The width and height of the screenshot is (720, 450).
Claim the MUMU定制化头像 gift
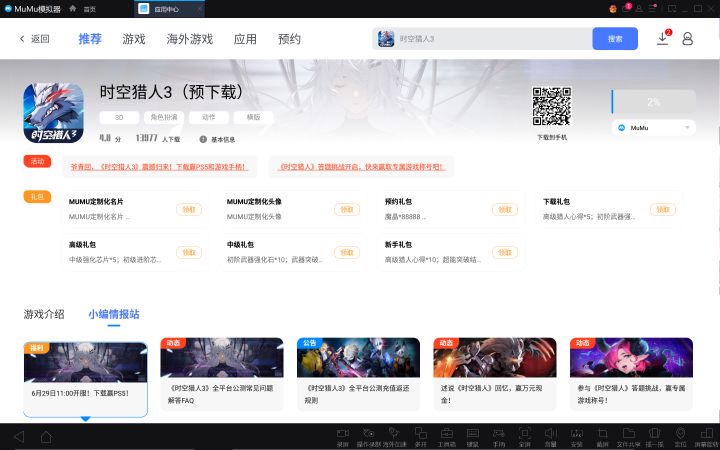(347, 209)
